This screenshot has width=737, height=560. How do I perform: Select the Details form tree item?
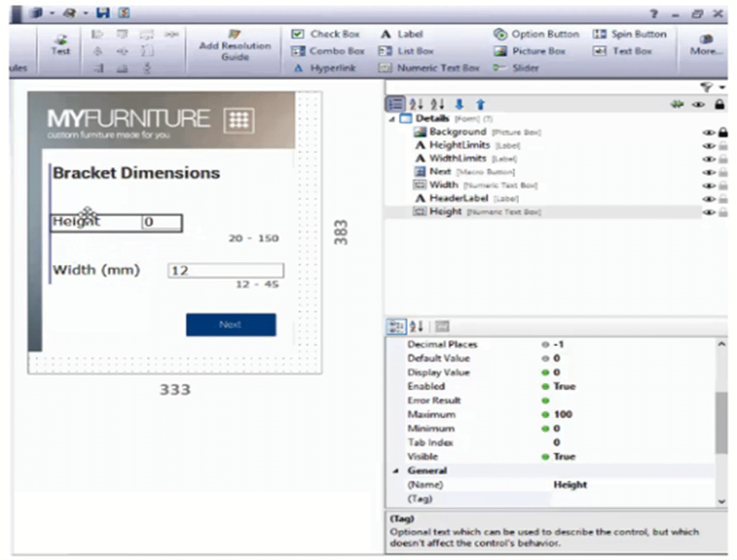coord(446,118)
